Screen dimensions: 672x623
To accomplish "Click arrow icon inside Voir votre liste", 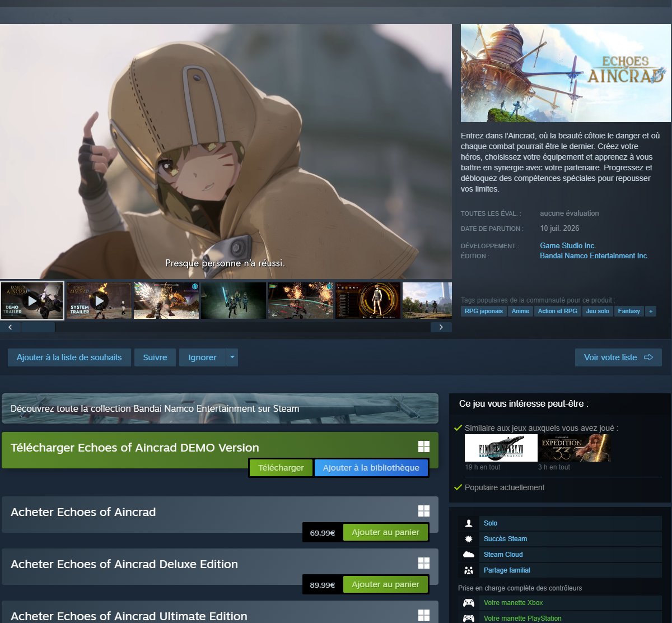I will [648, 357].
